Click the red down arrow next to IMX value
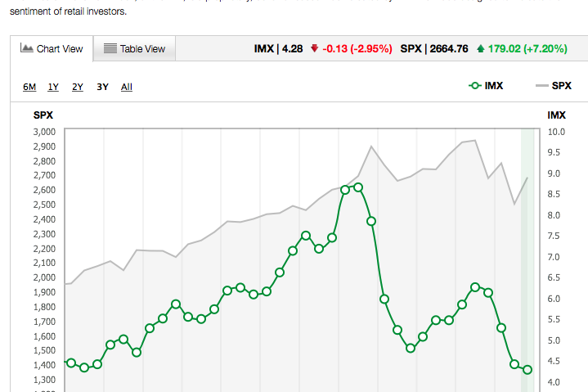This screenshot has width=588, height=392. click(x=313, y=49)
